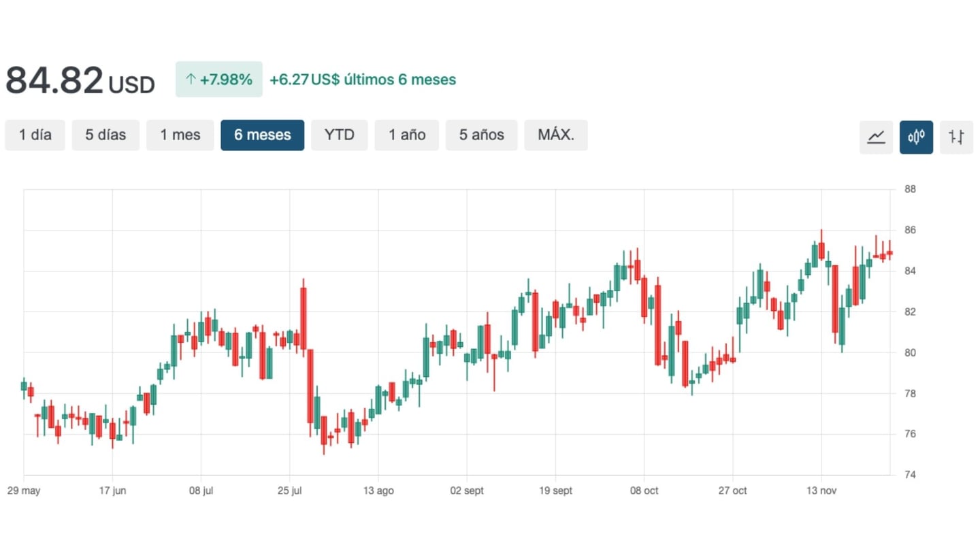The height and width of the screenshot is (551, 980).
Task: Click the "+6.27 US$ últimos 6 meses" text
Action: coord(363,80)
